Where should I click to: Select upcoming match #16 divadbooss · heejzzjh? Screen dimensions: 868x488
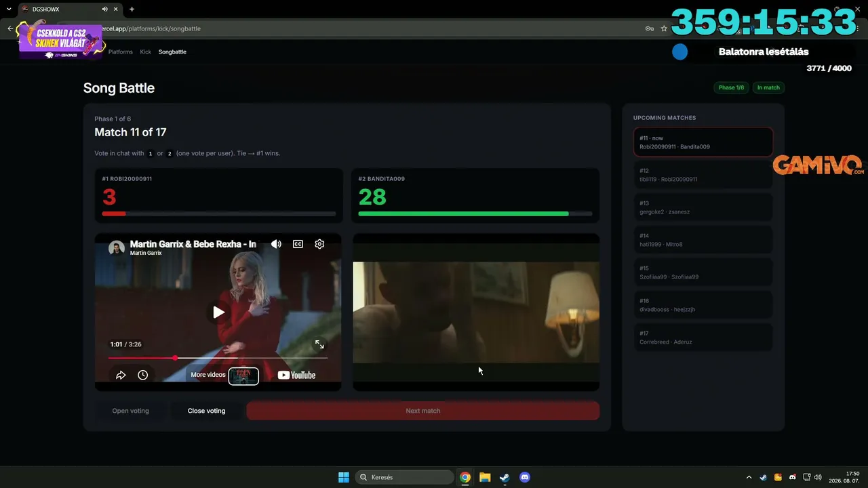[703, 305]
